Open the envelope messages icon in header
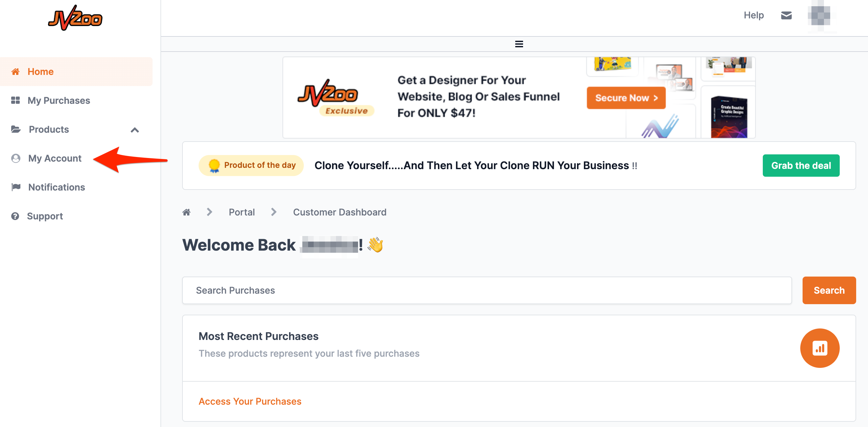 (786, 15)
